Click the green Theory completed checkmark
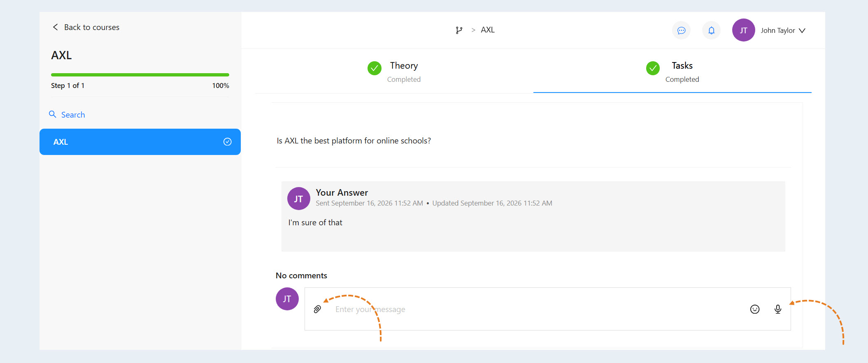 click(375, 68)
